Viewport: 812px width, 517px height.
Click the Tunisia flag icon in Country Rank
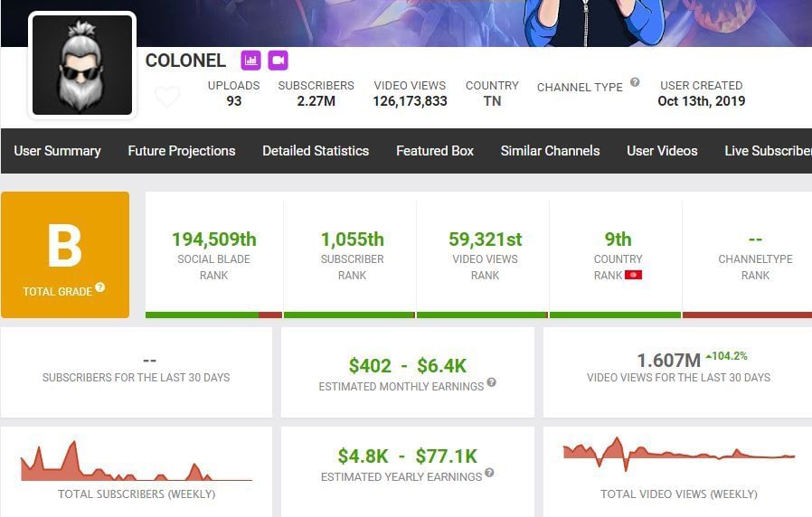633,275
